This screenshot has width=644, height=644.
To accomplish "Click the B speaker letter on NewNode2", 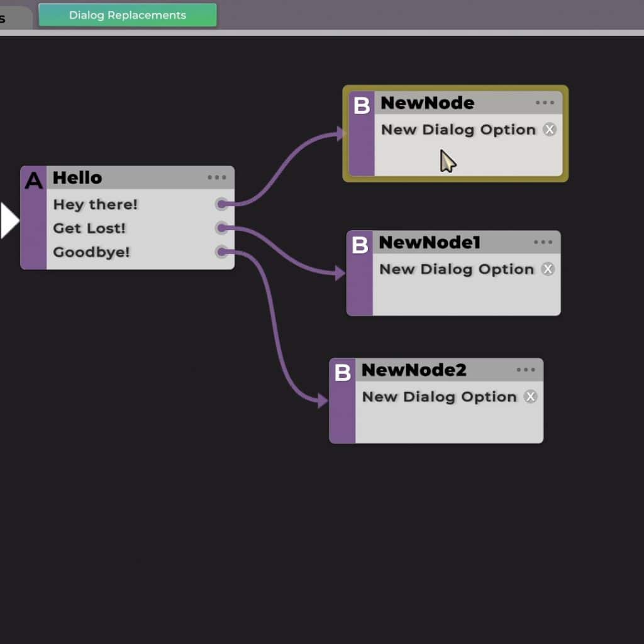I will [x=342, y=374].
